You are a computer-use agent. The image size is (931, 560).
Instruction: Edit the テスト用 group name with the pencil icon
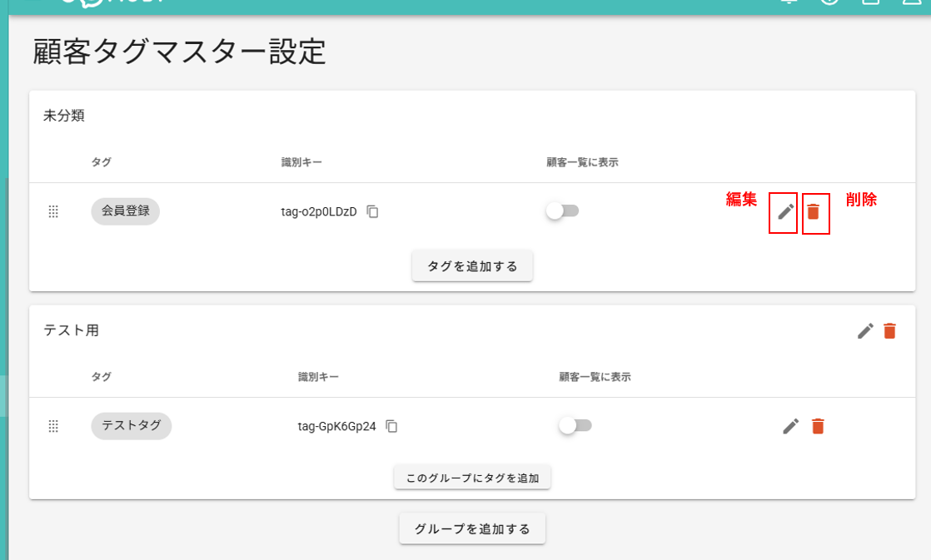coord(865,330)
